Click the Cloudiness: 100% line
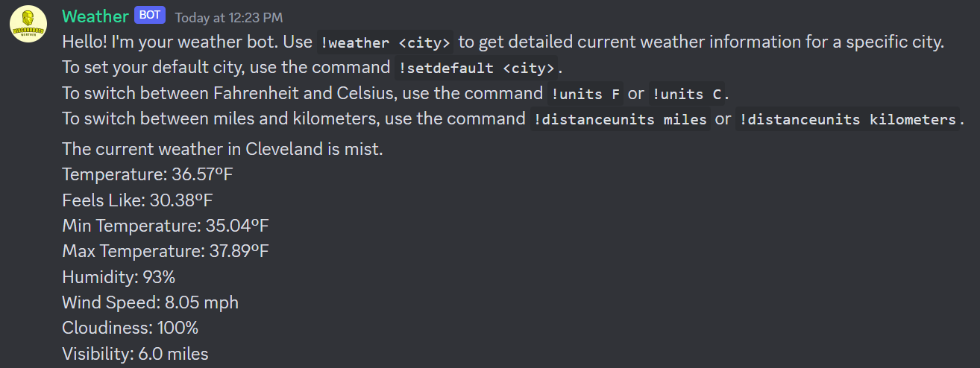 (x=131, y=328)
